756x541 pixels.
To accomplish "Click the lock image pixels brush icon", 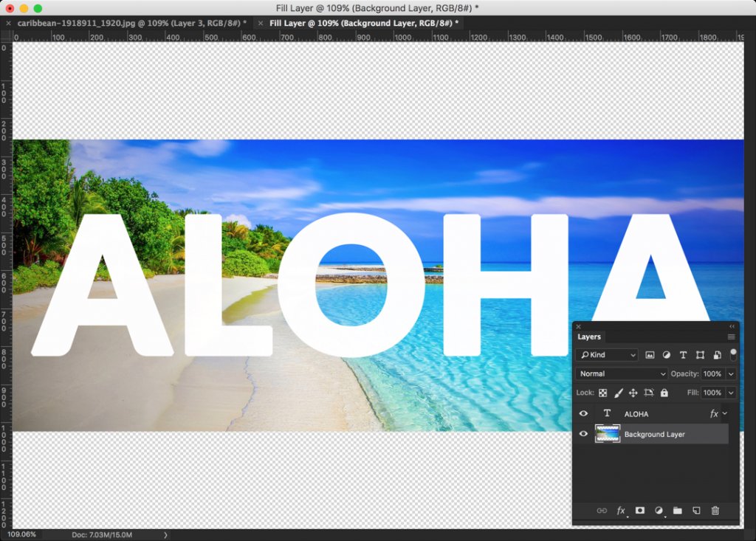I will (x=619, y=393).
